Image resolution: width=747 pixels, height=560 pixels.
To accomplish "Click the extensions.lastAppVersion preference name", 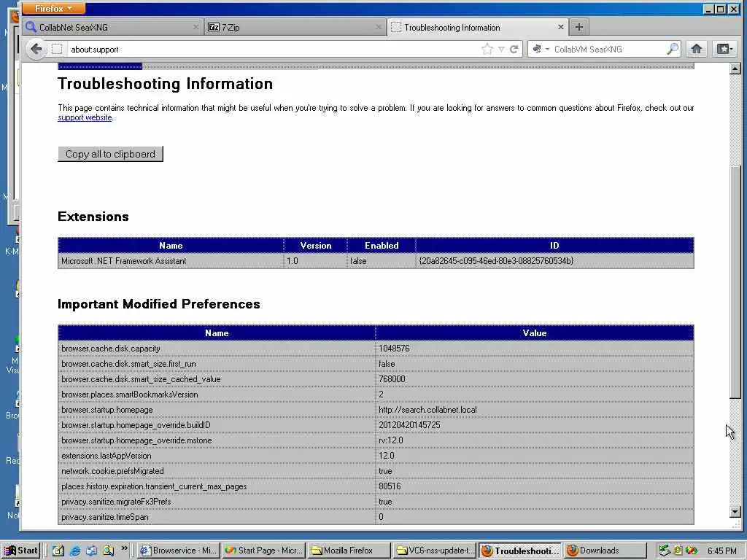I will (107, 456).
